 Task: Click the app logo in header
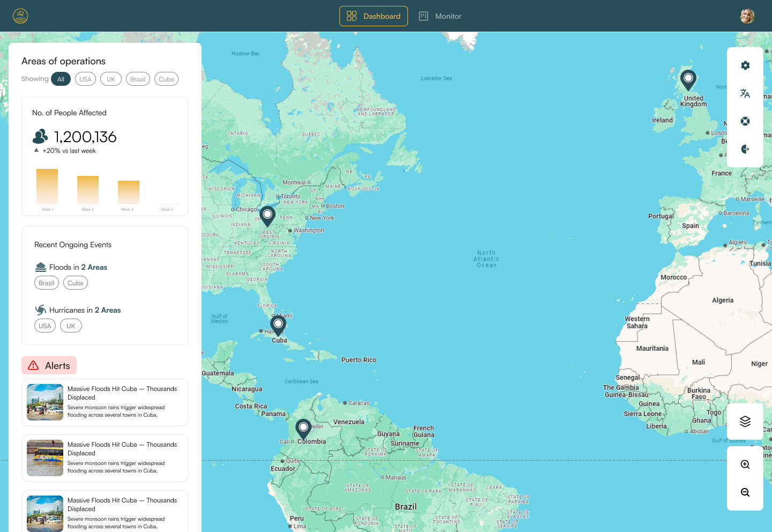[20, 16]
